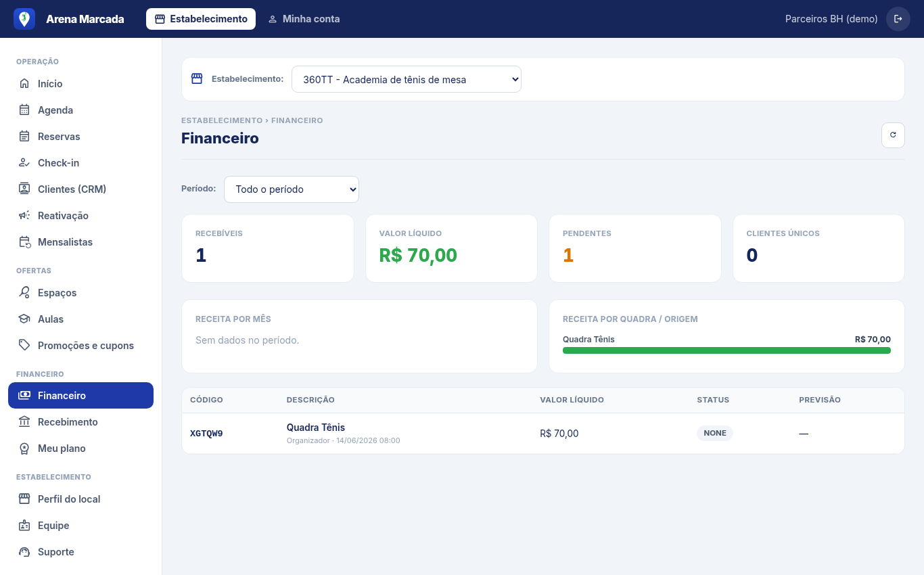The width and height of the screenshot is (924, 575).
Task: Click the Status column header
Action: tap(713, 400)
